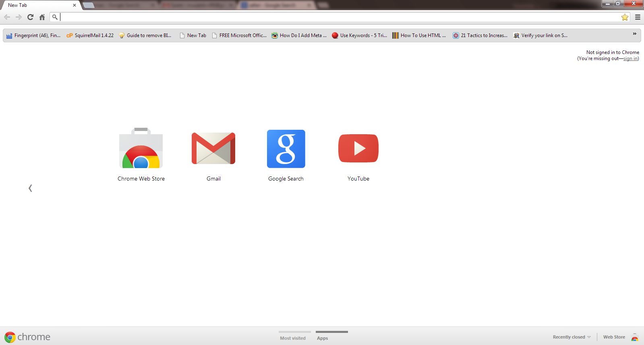Bookmark this page with the star
Viewport: 644px width, 345px height.
(625, 17)
